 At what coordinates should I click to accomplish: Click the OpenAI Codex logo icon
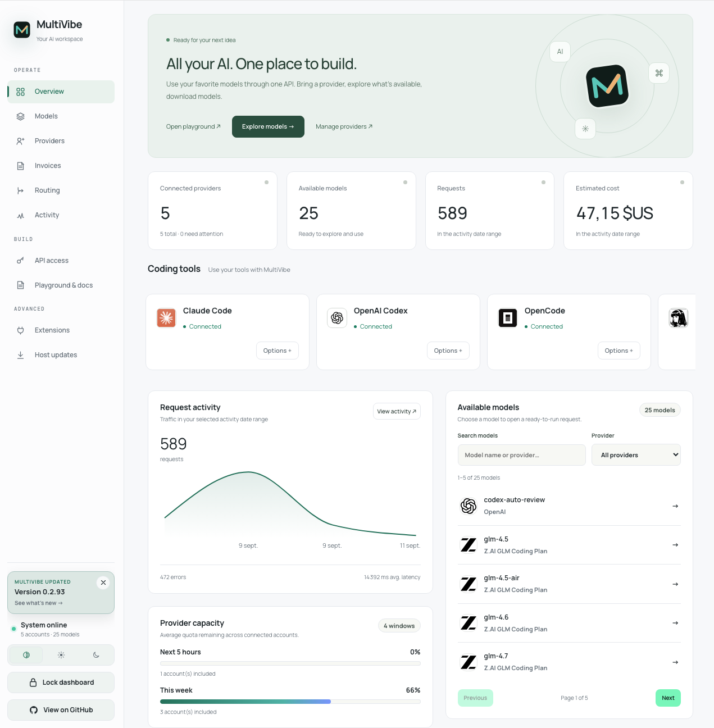[337, 318]
